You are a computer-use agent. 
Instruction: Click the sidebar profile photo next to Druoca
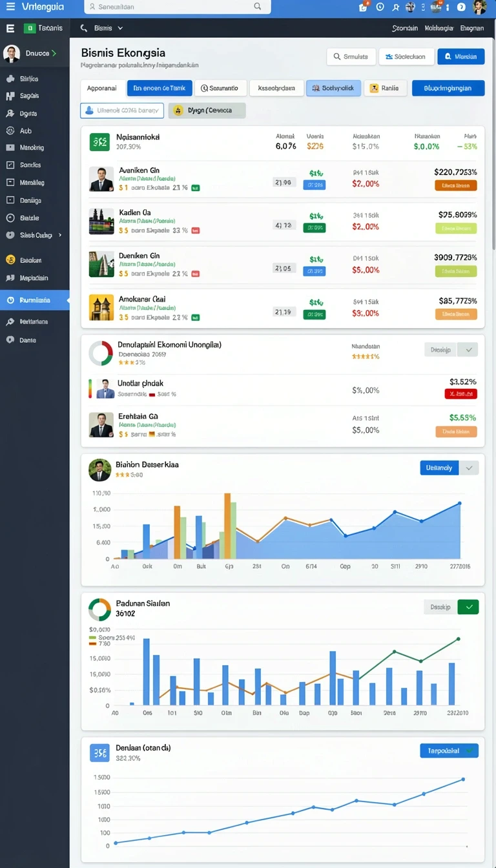[11, 54]
